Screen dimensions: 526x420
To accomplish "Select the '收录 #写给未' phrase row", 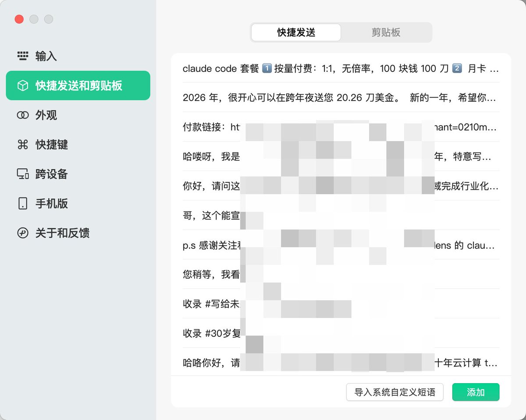I will click(341, 303).
